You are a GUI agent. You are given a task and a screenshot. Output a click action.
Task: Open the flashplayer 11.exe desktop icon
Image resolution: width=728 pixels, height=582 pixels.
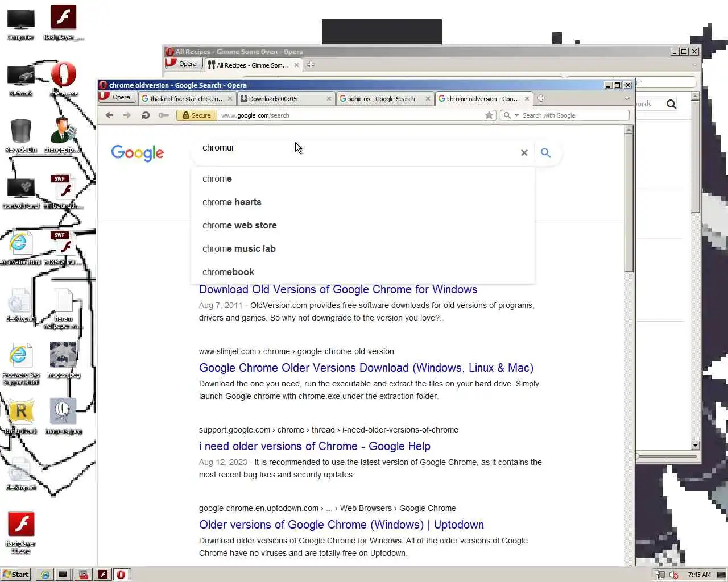tap(21, 533)
